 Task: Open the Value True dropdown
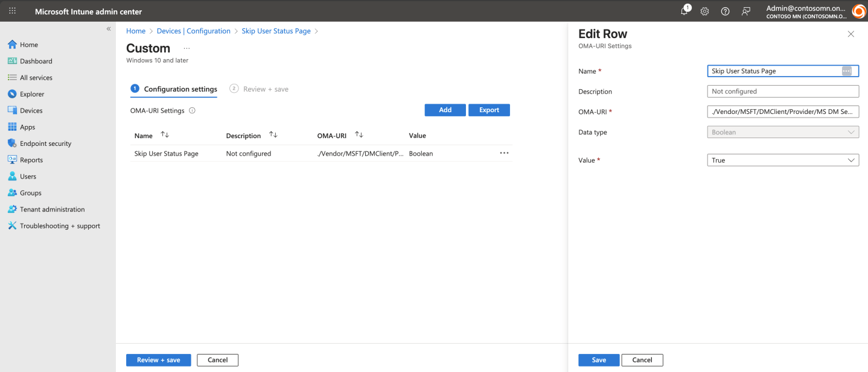point(782,160)
